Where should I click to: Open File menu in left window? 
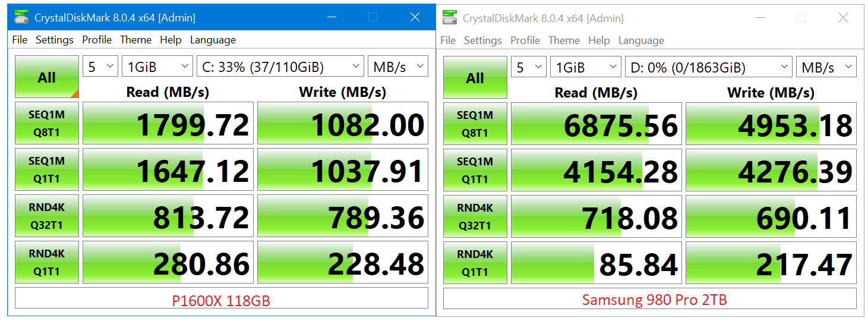20,40
